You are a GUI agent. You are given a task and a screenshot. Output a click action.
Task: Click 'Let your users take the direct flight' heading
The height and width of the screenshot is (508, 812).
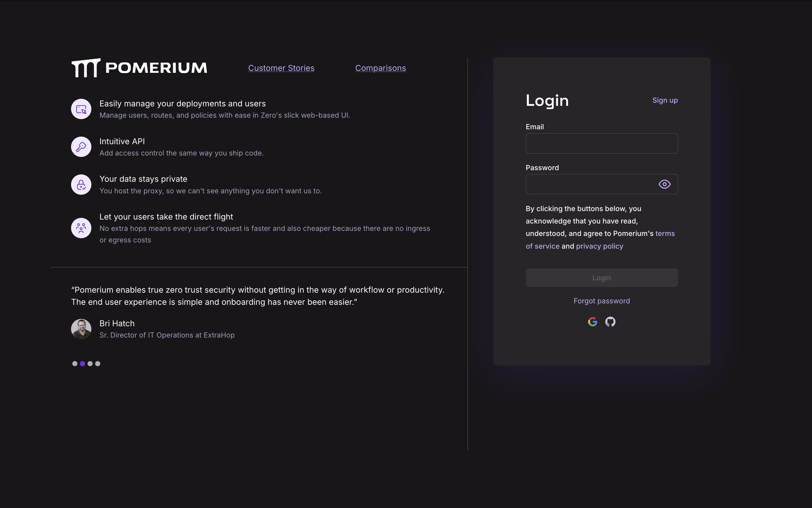point(166,217)
